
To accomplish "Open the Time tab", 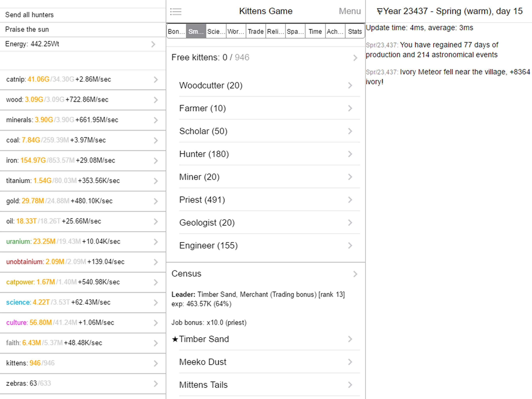I will tap(315, 32).
